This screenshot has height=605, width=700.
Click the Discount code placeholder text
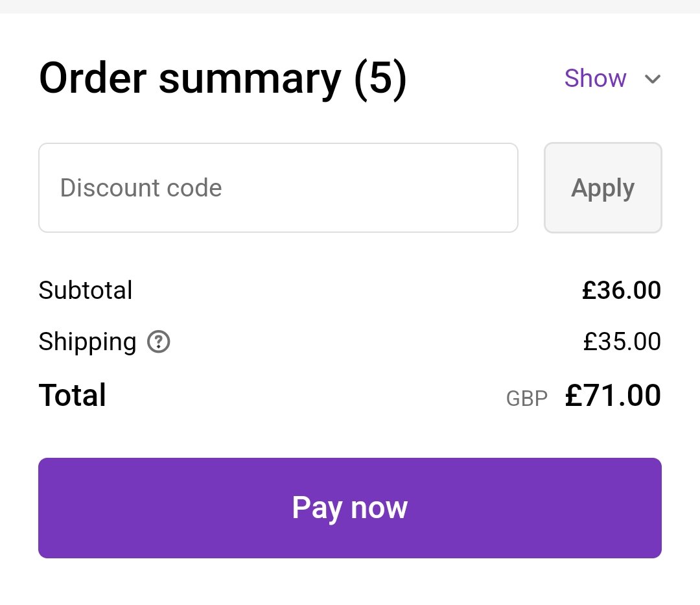141,188
